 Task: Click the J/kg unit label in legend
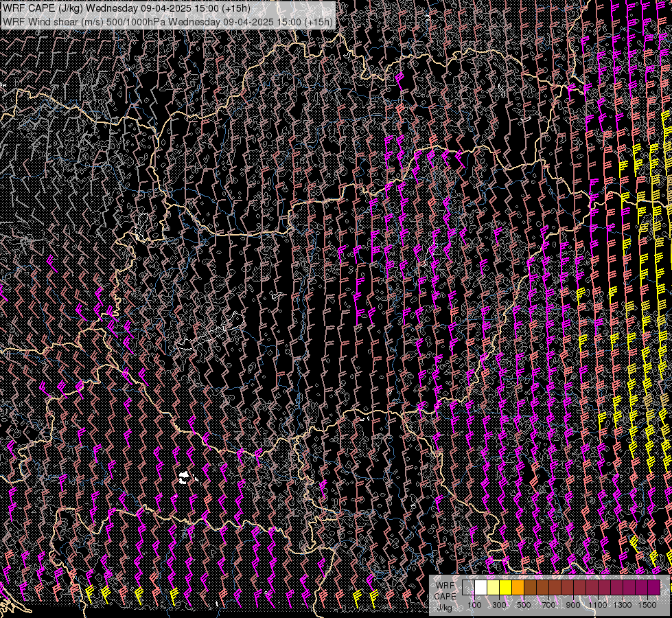(x=444, y=608)
